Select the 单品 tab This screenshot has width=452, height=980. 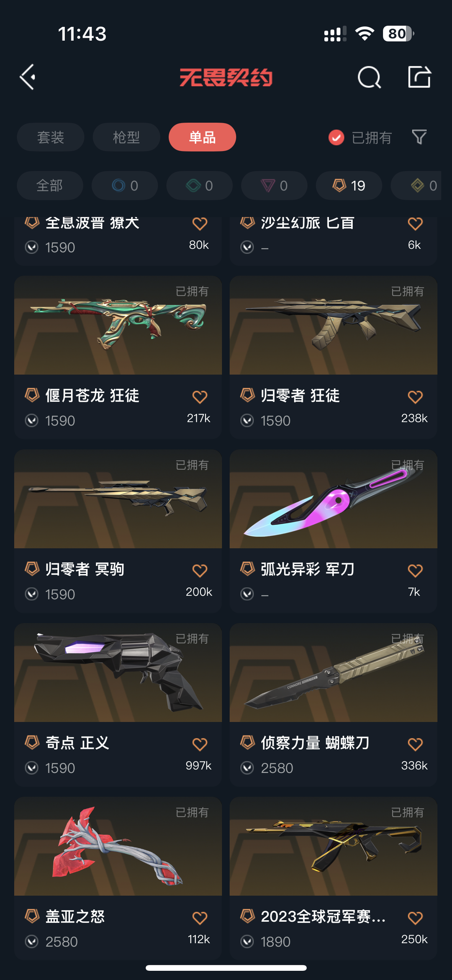pyautogui.click(x=202, y=137)
